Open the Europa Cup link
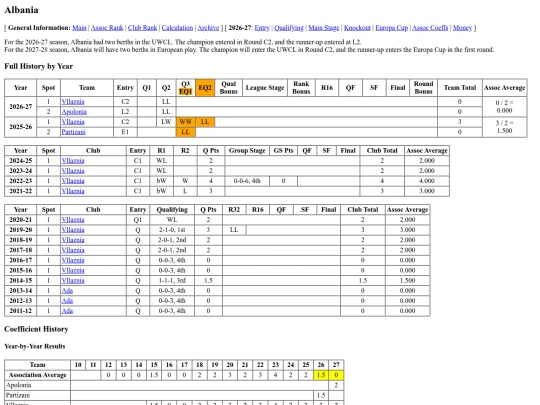This screenshot has width=540, height=405. [392, 28]
